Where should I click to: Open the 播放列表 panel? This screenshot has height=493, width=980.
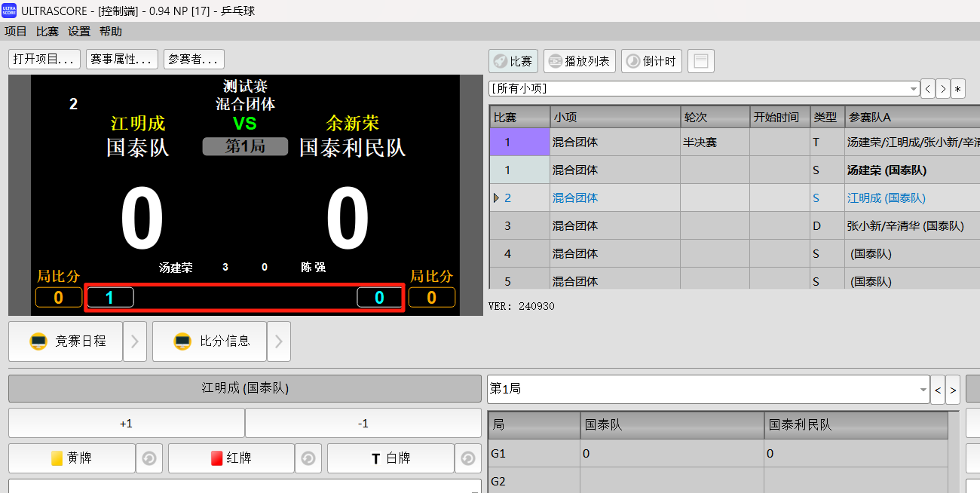point(579,61)
